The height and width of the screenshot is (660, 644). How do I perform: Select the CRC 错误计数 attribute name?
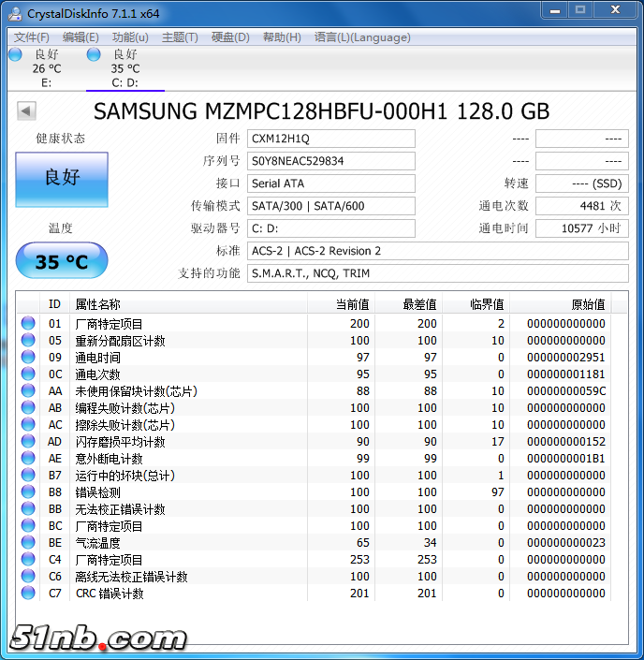click(110, 594)
